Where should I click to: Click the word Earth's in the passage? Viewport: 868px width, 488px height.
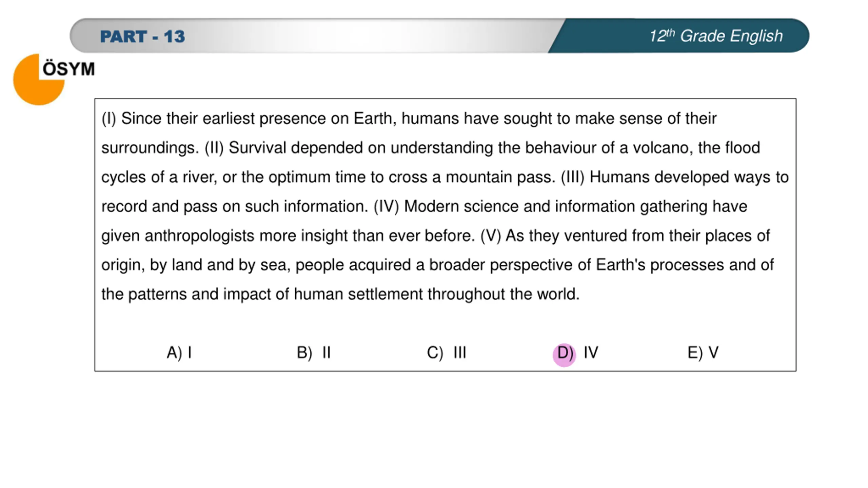620,265
